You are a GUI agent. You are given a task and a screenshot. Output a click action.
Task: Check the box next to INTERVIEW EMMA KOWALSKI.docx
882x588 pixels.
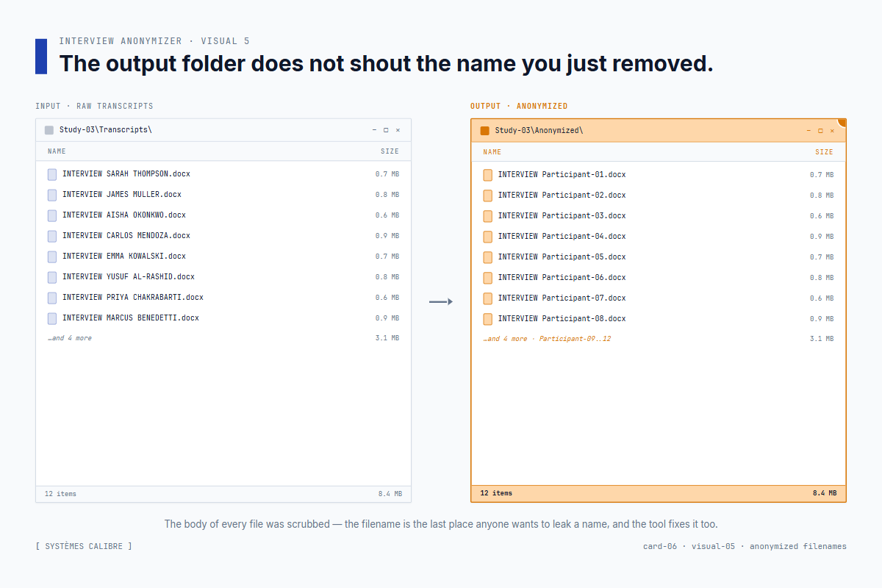(51, 257)
